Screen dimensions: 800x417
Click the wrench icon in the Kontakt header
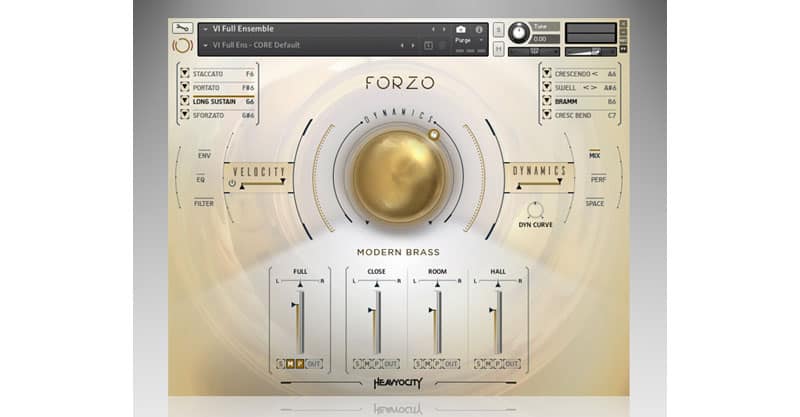(181, 28)
